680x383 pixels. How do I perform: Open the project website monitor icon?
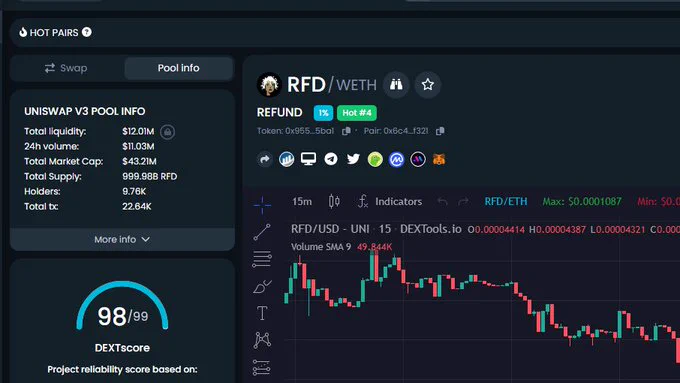(308, 159)
